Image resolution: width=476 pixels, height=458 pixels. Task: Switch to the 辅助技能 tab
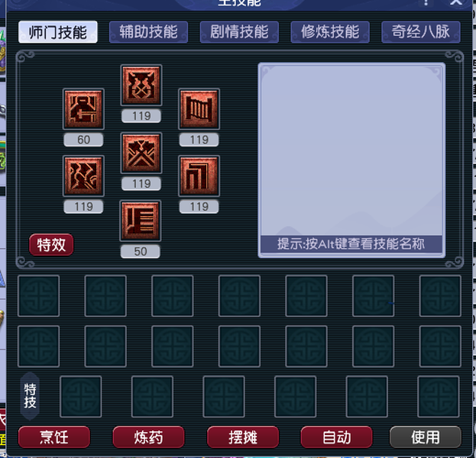click(x=148, y=32)
